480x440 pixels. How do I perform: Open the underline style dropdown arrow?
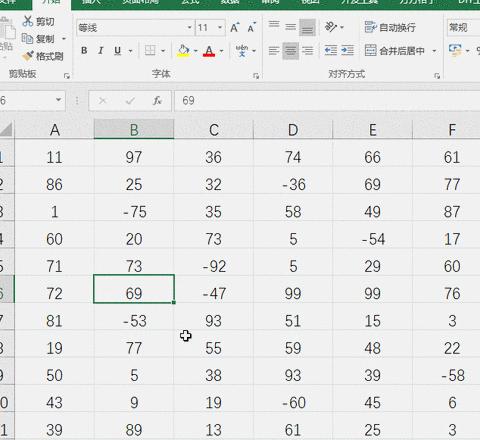[130, 51]
